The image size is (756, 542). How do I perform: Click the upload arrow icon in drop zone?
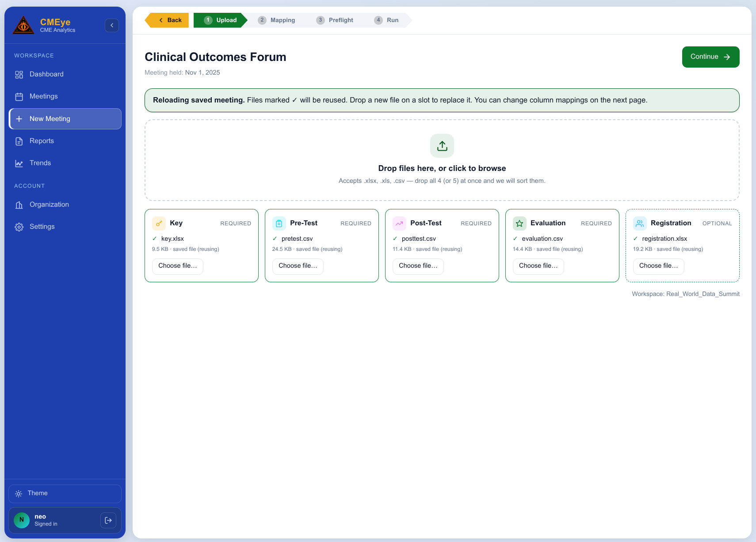pos(442,146)
